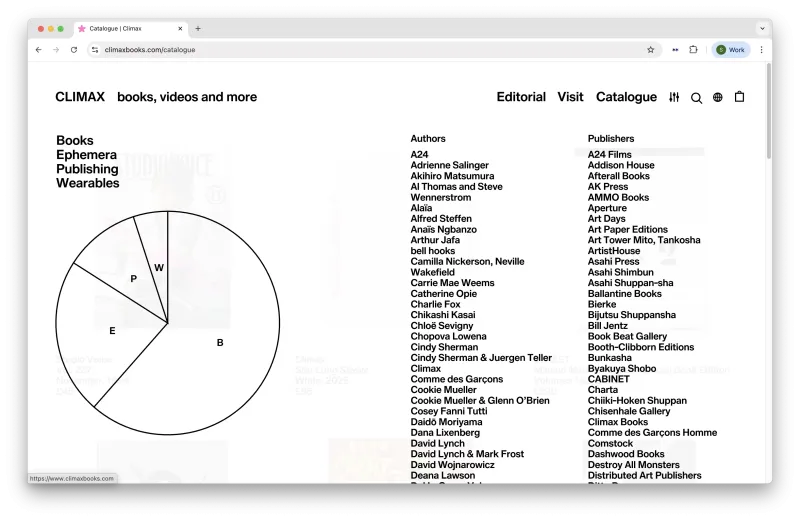The width and height of the screenshot is (800, 520).
Task: Open the Editorial menu item
Action: (x=521, y=97)
